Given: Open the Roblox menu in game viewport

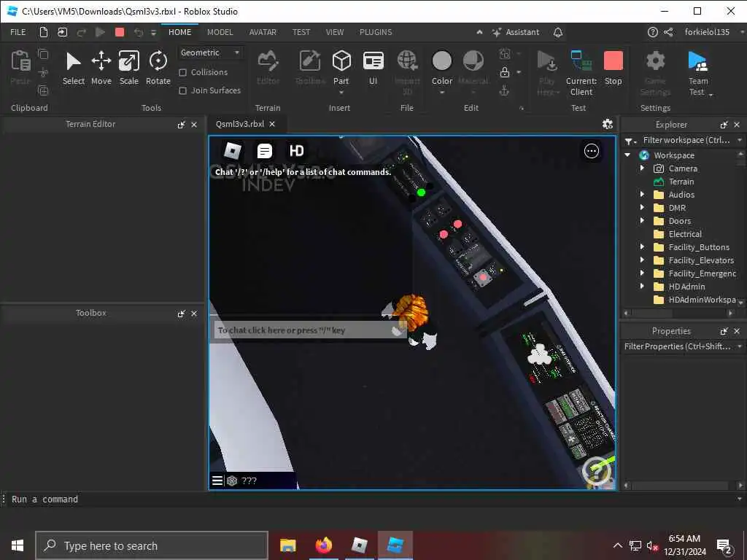Looking at the screenshot, I should [x=233, y=151].
